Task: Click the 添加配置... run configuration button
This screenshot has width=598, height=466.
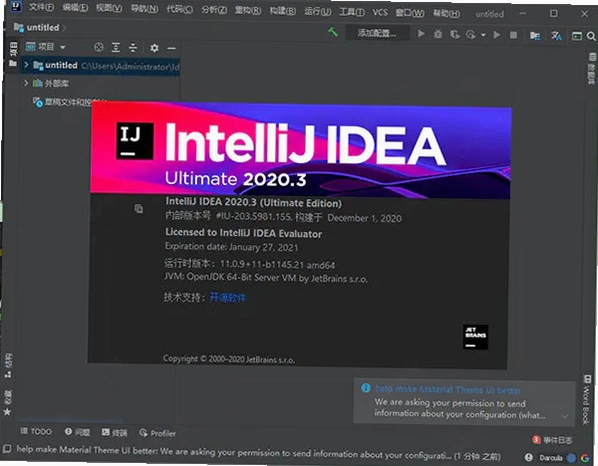Action: click(x=377, y=33)
